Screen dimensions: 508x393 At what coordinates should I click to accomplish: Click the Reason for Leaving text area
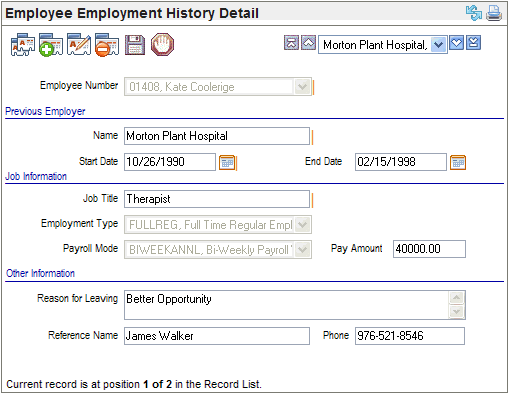point(287,305)
